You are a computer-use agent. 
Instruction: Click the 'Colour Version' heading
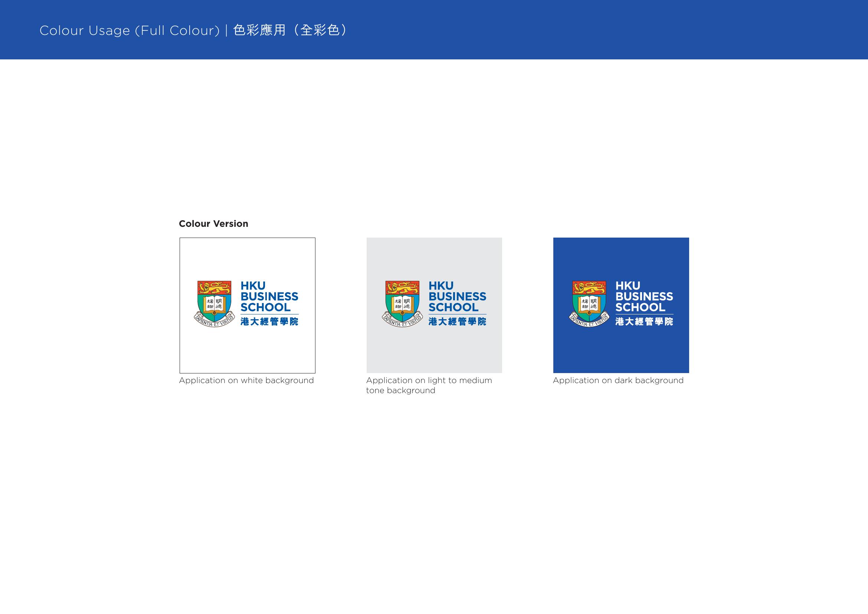214,223
